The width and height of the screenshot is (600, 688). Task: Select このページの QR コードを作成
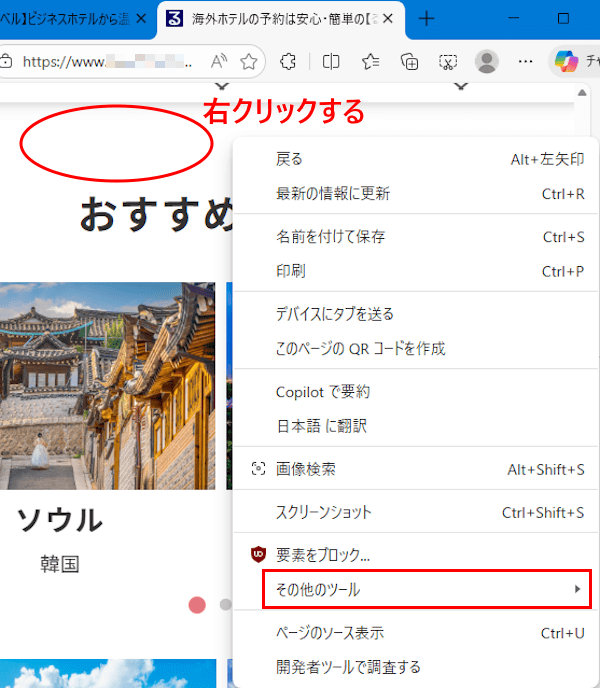tap(416, 348)
